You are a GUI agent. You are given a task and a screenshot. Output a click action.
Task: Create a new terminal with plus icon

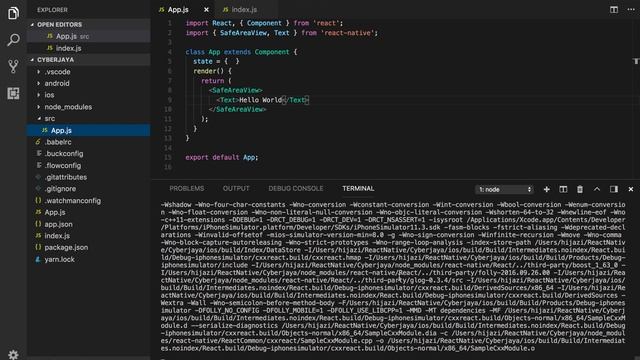coord(547,189)
